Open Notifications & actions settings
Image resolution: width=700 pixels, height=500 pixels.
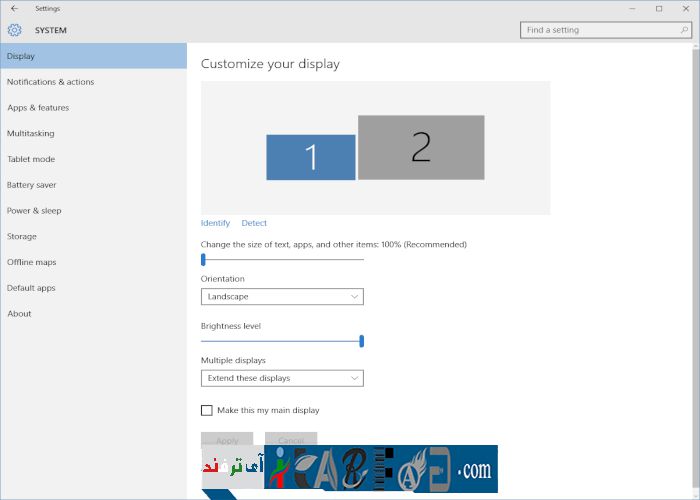click(x=51, y=82)
